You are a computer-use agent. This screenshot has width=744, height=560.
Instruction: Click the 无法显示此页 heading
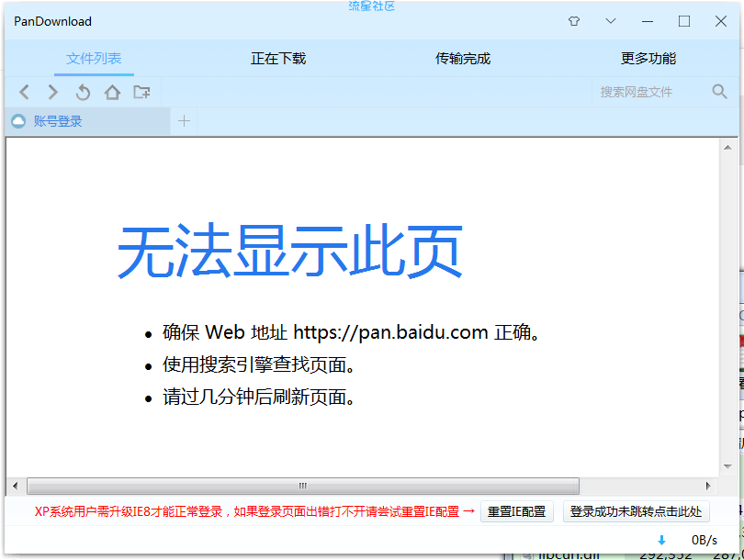(x=290, y=251)
